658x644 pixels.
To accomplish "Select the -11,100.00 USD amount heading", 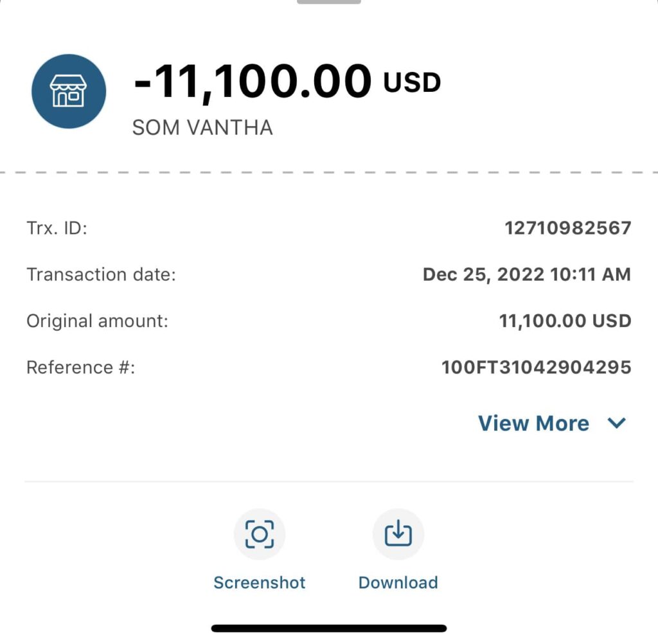I will click(x=253, y=82).
